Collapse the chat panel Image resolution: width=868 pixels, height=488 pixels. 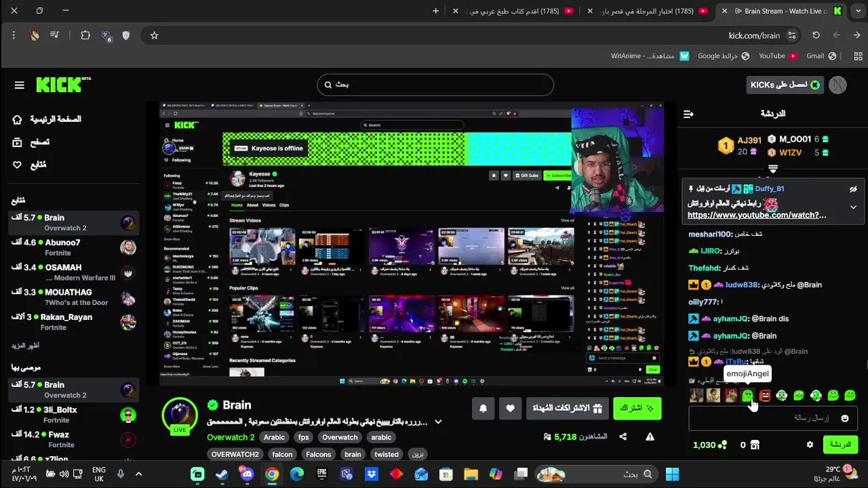pyautogui.click(x=688, y=114)
